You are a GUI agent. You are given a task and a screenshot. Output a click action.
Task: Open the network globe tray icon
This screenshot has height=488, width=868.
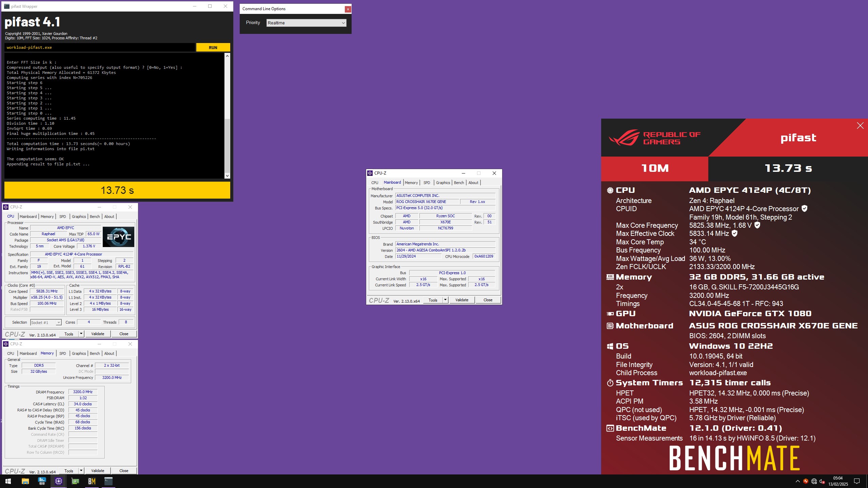pyautogui.click(x=814, y=481)
